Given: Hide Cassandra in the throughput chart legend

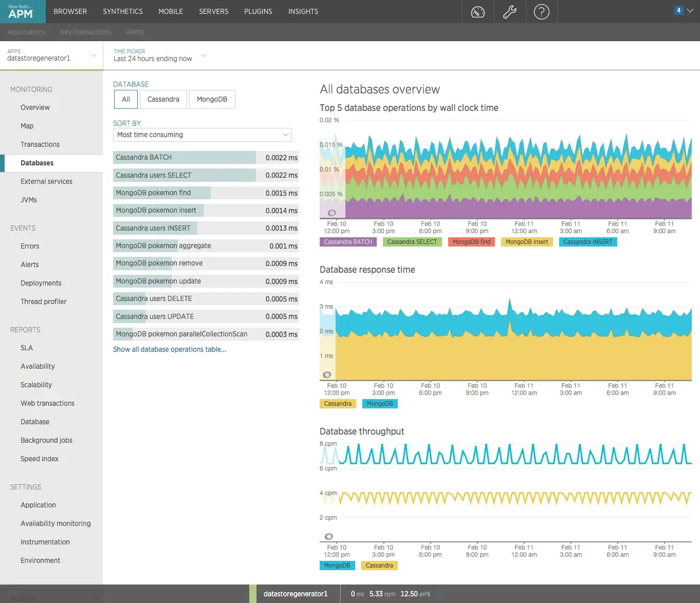Looking at the screenshot, I should 379,565.
